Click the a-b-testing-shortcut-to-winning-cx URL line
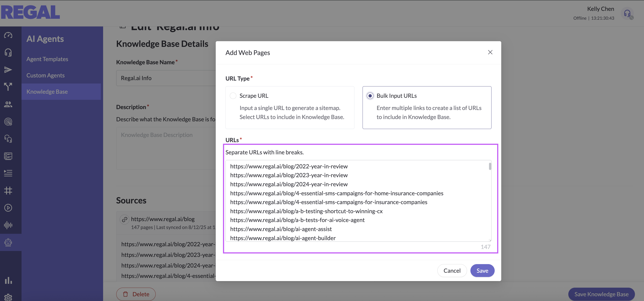This screenshot has height=301, width=644. (x=306, y=211)
